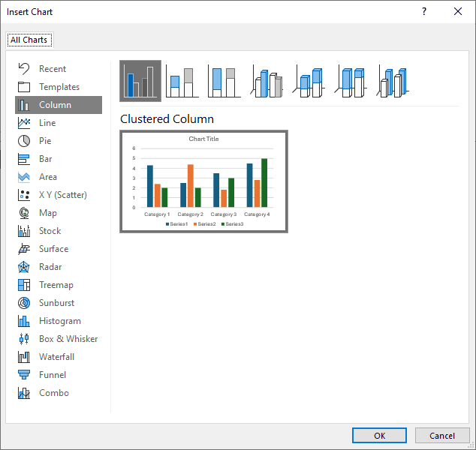Switch to the Bar chart category

click(45, 159)
